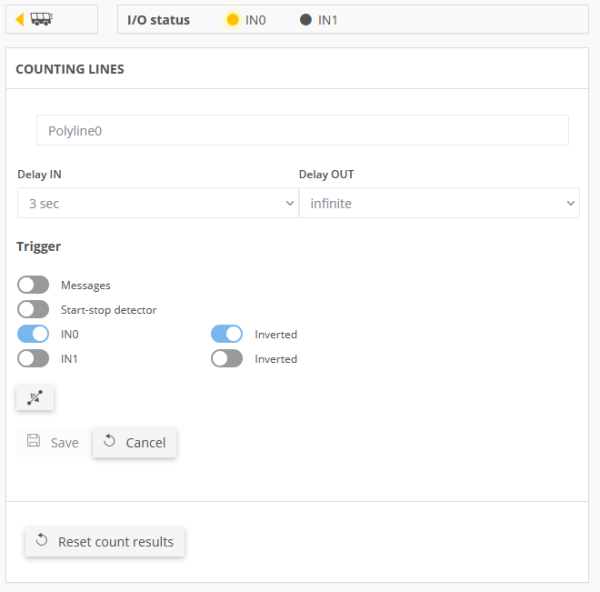This screenshot has height=592, width=600.
Task: Enable the IN1 trigger toggle
Action: [x=33, y=359]
